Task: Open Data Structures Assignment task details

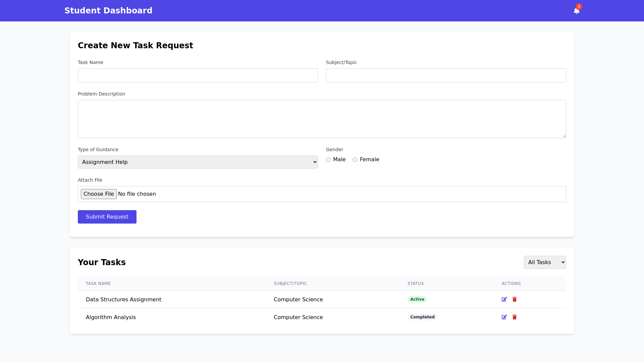Action: (x=123, y=299)
